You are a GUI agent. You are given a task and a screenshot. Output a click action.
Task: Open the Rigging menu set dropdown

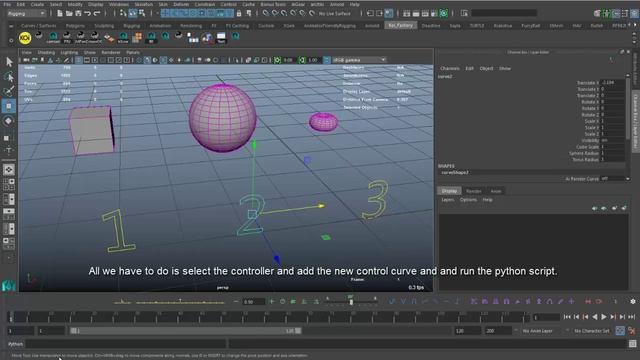(x=26, y=13)
